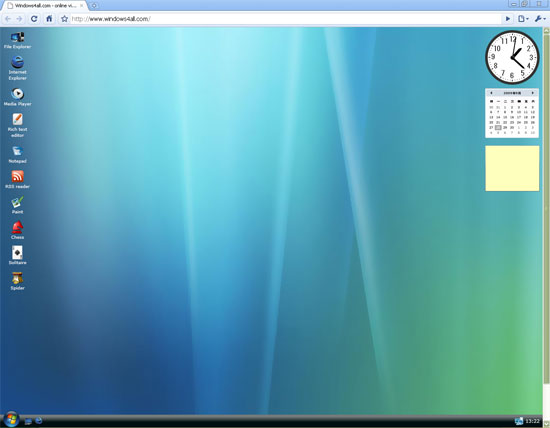Click the system tray language icon
Screen dimensions: 550x428
click(519, 421)
